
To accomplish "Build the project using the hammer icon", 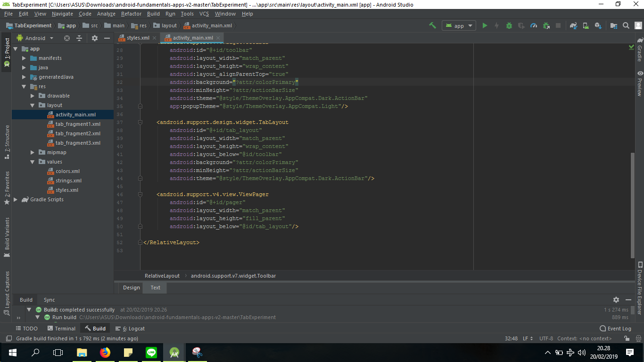I will click(432, 26).
